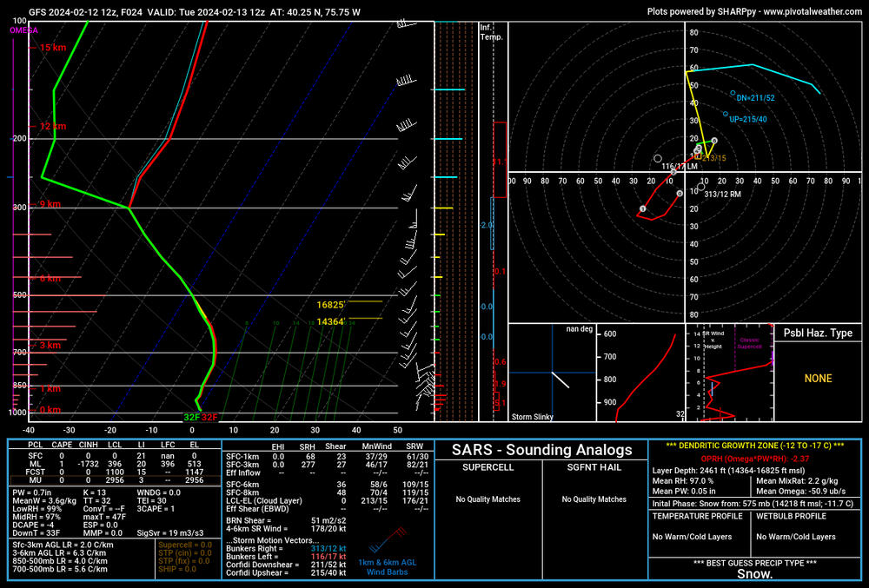Click the SigSvr = 19 m3/s3 value
Screen dimensions: 869x588
click(170, 533)
